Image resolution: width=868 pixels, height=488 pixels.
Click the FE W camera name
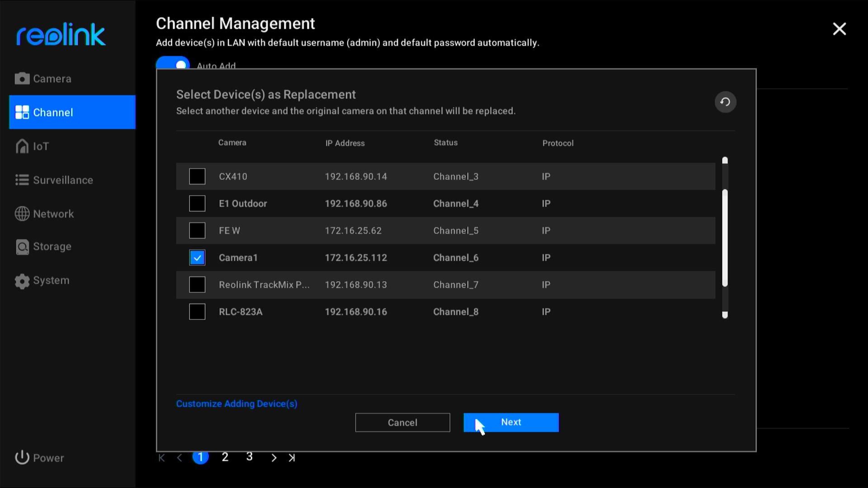point(229,231)
